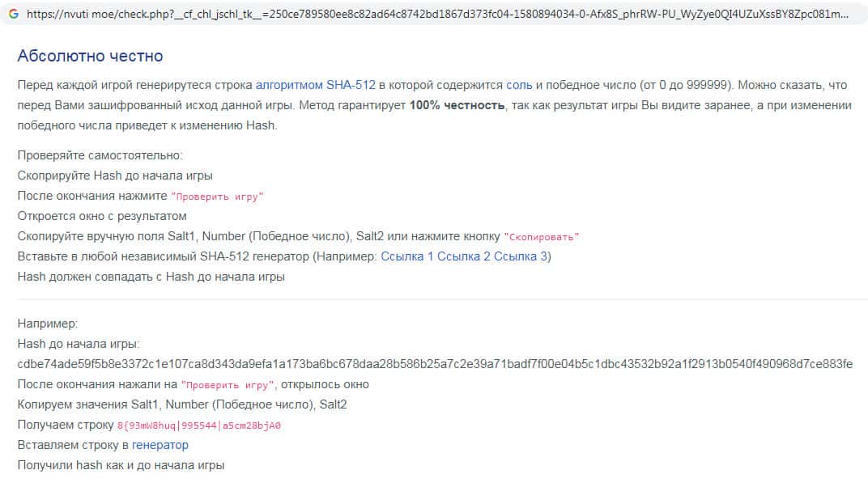This screenshot has height=491, width=868.
Task: Go to the "Ссылка 3" link
Action: [521, 256]
